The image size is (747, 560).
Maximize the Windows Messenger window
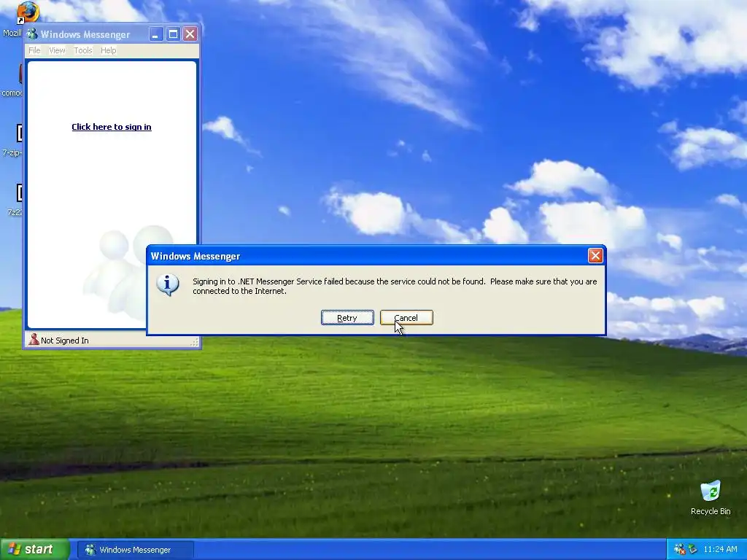[173, 34]
